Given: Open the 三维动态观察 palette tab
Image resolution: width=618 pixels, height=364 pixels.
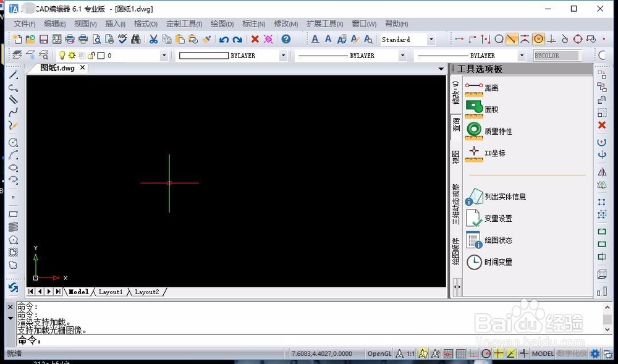Looking at the screenshot, I should pyautogui.click(x=456, y=204).
